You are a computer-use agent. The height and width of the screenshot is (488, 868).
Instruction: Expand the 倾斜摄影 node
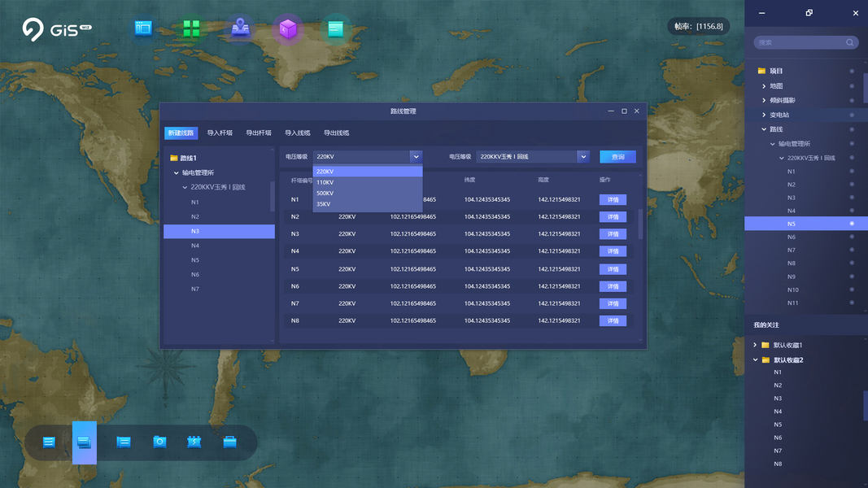click(764, 100)
